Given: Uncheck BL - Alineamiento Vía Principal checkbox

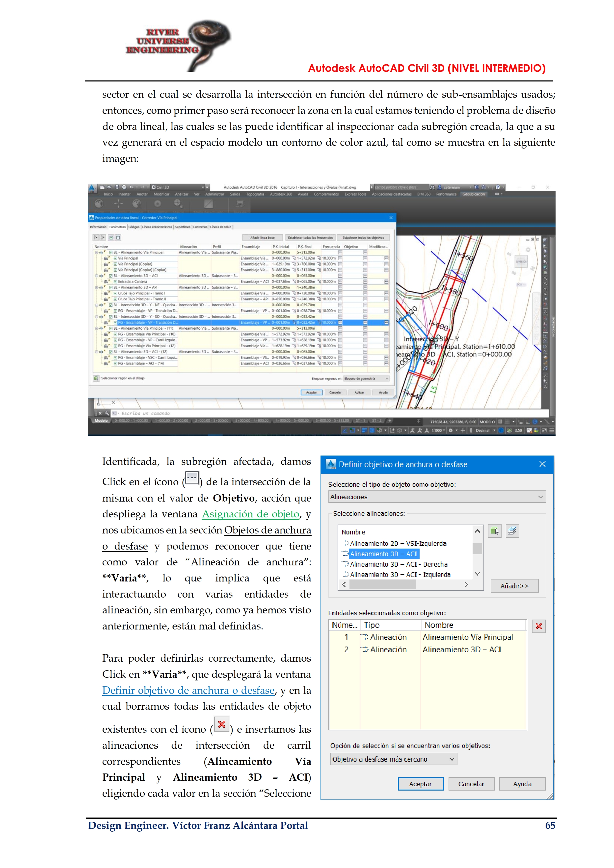Looking at the screenshot, I should 110,252.
